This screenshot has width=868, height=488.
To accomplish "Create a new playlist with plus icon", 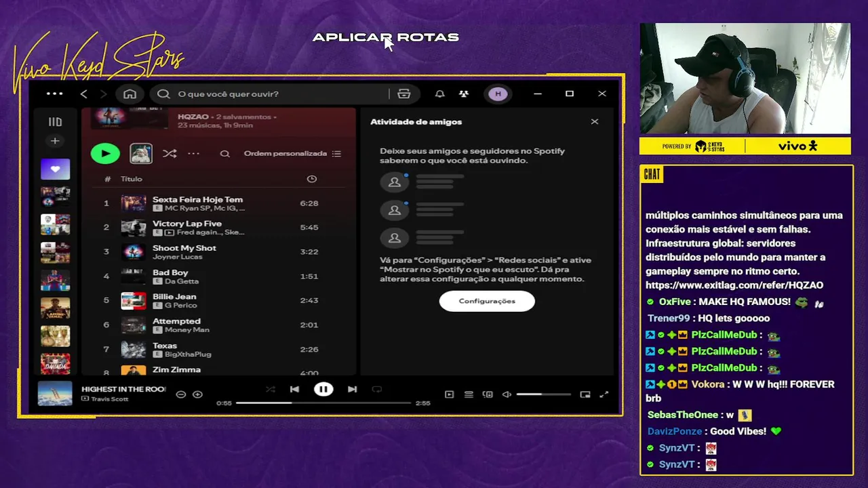I will (x=55, y=141).
